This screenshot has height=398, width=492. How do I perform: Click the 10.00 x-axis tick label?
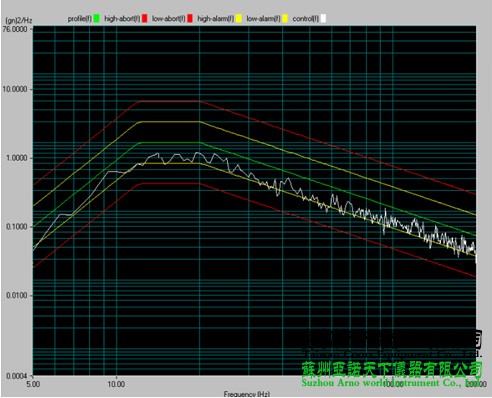click(116, 384)
